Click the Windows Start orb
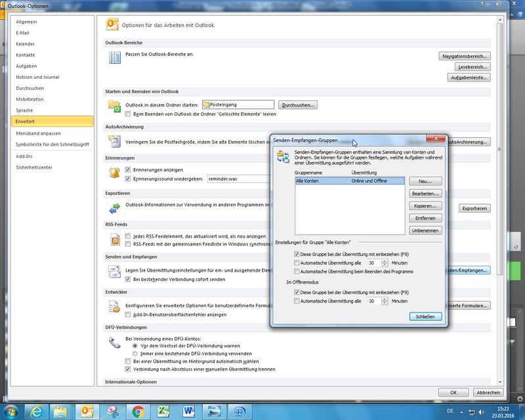The width and height of the screenshot is (525, 420). tap(11, 411)
